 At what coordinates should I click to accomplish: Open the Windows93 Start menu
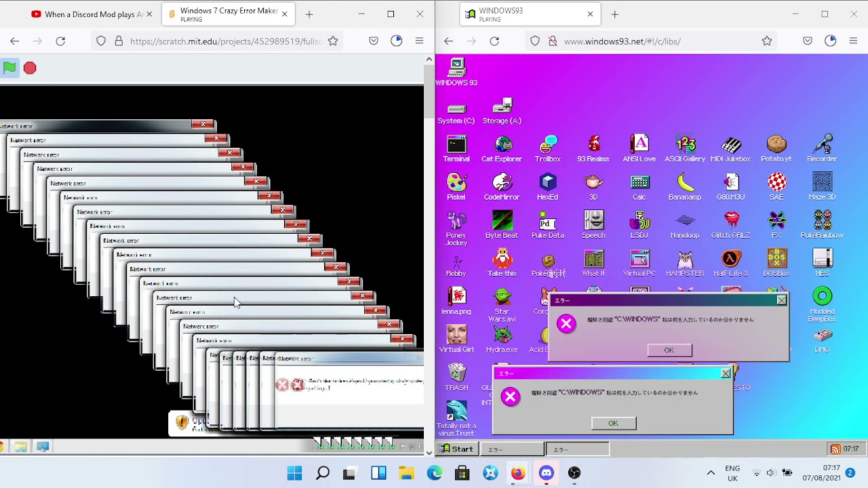tap(456, 449)
